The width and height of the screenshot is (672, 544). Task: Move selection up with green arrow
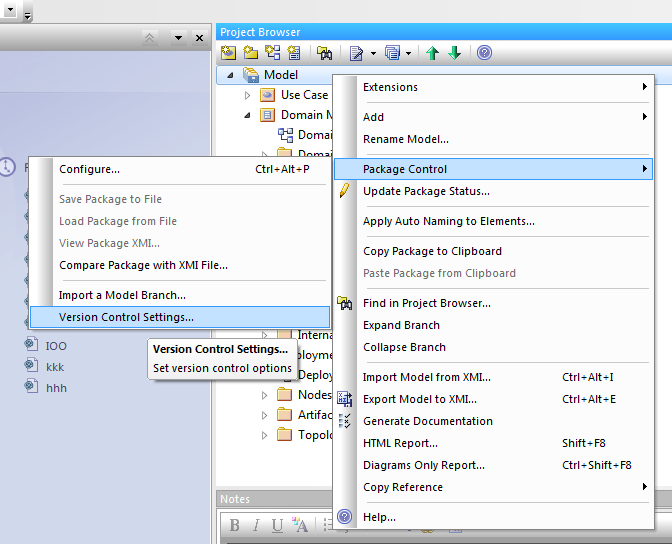click(x=432, y=53)
